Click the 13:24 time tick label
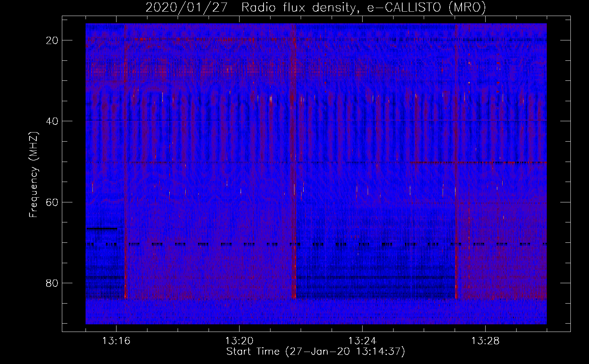 coord(362,341)
